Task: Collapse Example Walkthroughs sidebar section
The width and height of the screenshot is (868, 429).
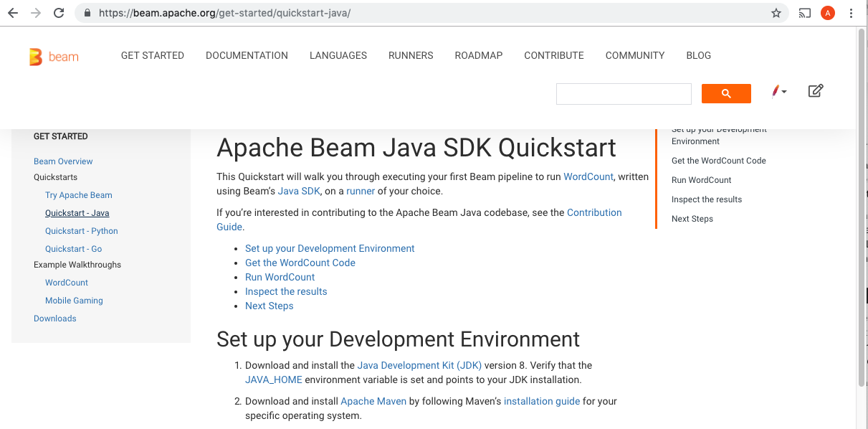Action: point(77,265)
